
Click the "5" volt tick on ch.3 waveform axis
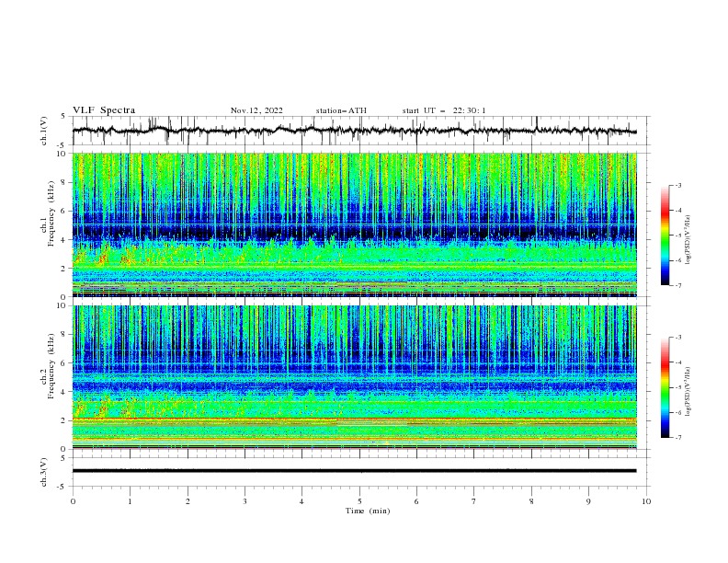(x=64, y=458)
